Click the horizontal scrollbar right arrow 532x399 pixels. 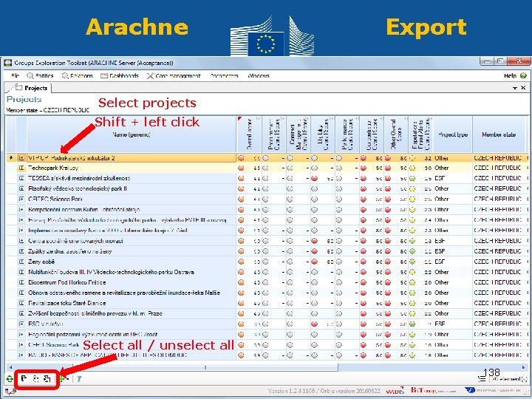[523, 367]
